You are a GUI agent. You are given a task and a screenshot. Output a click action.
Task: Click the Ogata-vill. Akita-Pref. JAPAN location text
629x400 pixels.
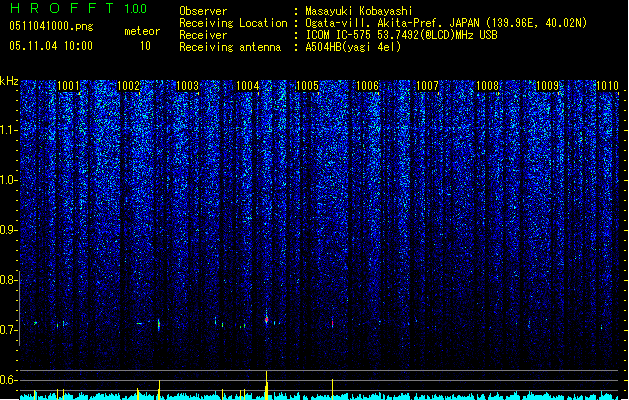pos(446,23)
